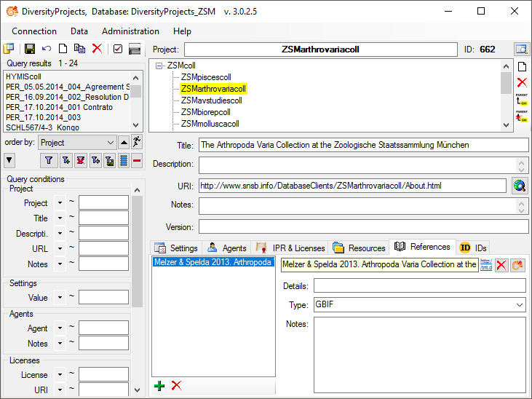This screenshot has width=532, height=399.
Task: Remove reference link with red X button
Action: click(501, 265)
